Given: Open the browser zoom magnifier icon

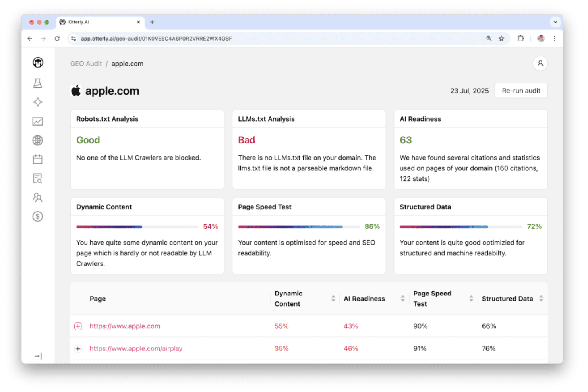Looking at the screenshot, I should click(489, 39).
